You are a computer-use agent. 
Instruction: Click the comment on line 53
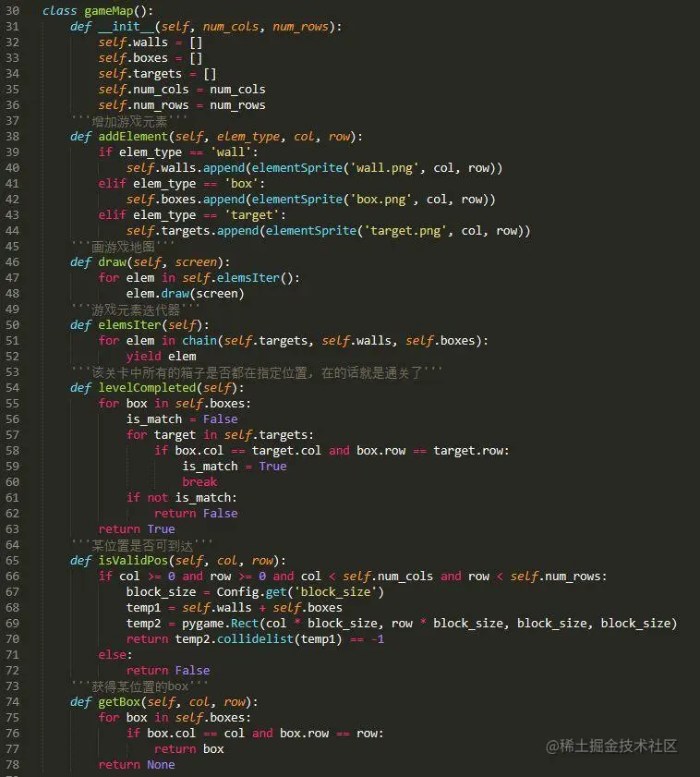click(x=257, y=372)
